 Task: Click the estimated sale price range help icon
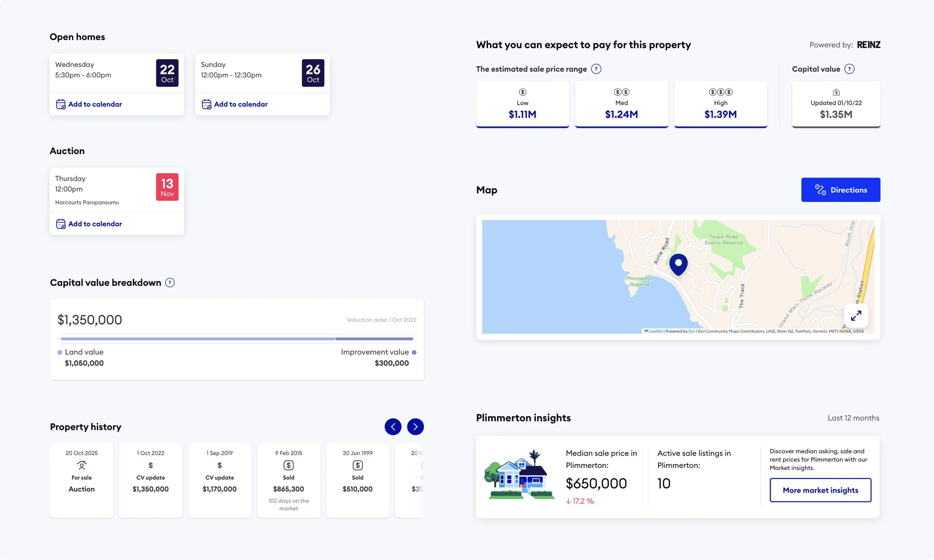(x=596, y=69)
